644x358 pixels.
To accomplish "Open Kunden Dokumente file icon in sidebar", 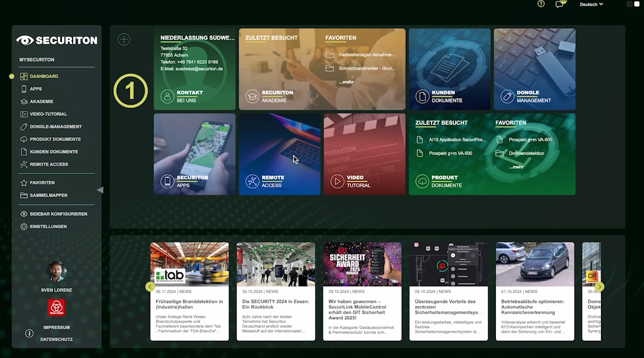I will click(24, 152).
